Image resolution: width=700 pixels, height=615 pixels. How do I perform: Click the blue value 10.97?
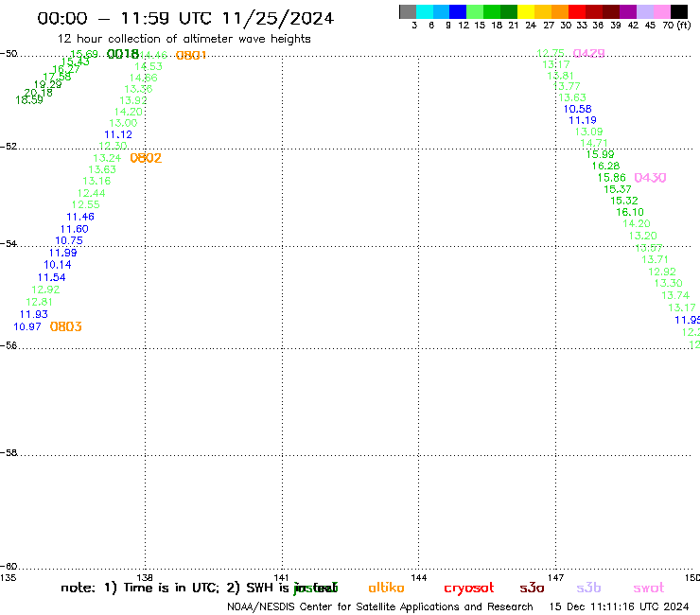[27, 326]
